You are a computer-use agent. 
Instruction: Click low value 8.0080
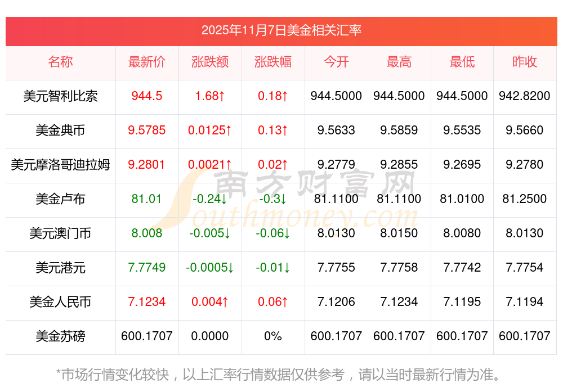pyautogui.click(x=462, y=233)
